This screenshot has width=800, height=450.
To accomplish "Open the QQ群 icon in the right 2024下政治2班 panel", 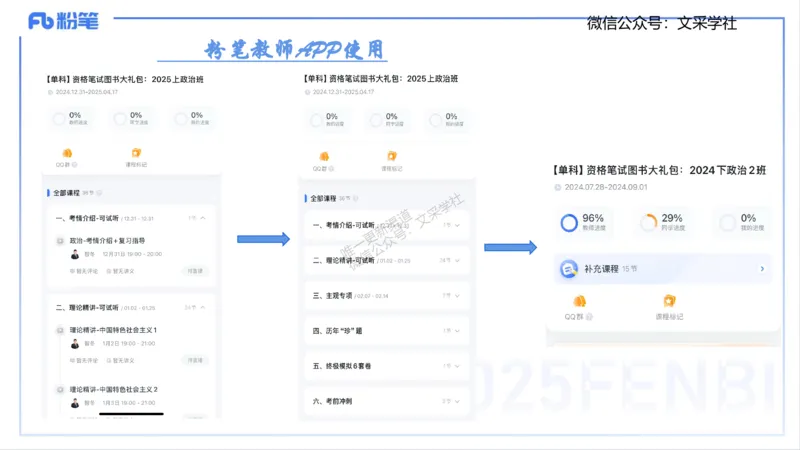I will click(580, 301).
